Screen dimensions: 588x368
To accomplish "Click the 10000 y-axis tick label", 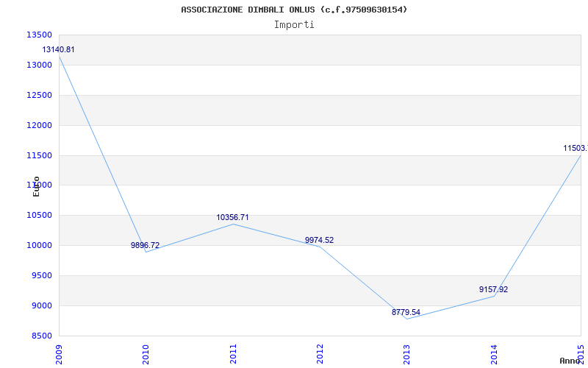I will click(39, 245).
